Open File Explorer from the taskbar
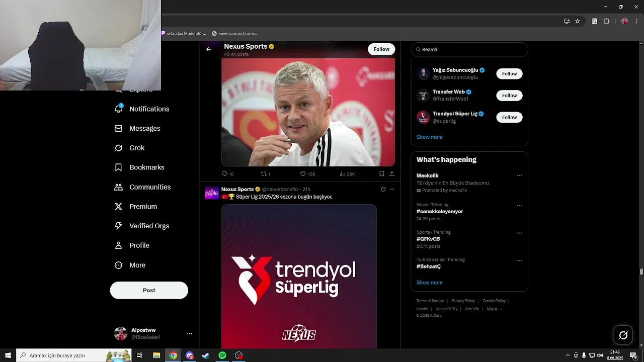This screenshot has width=644, height=362. [156, 355]
